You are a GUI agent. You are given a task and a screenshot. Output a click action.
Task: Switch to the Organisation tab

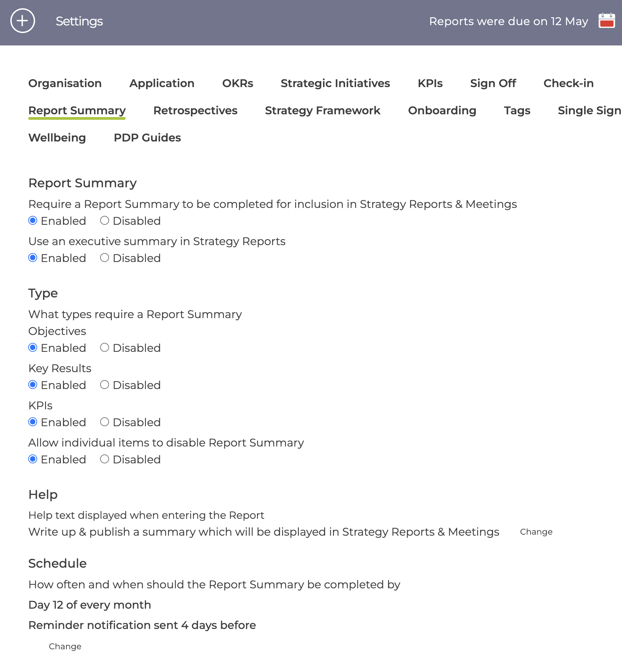pyautogui.click(x=65, y=83)
